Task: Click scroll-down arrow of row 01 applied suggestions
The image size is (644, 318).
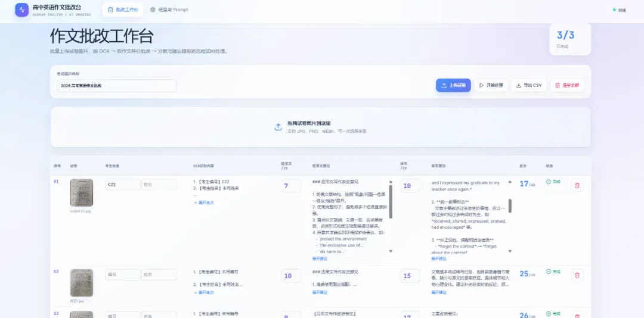Action: [x=391, y=251]
